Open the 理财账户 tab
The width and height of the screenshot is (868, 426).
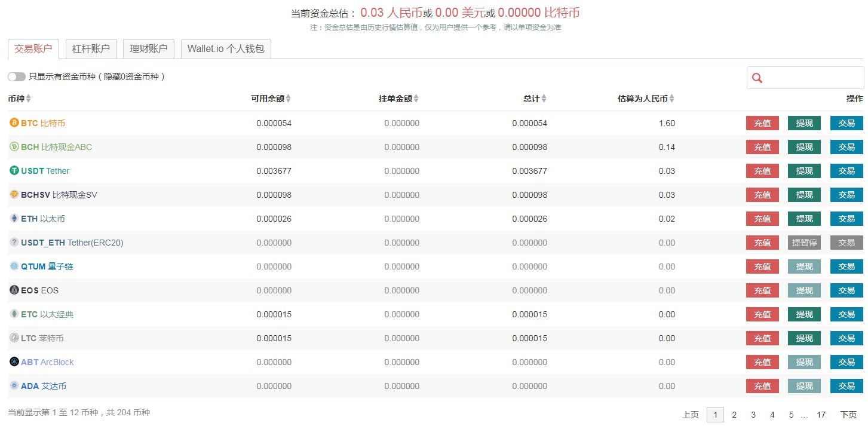149,49
